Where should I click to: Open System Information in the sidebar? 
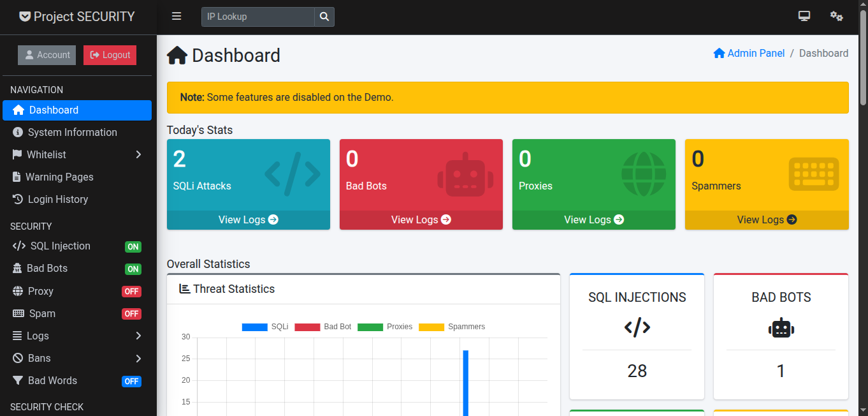pos(72,132)
